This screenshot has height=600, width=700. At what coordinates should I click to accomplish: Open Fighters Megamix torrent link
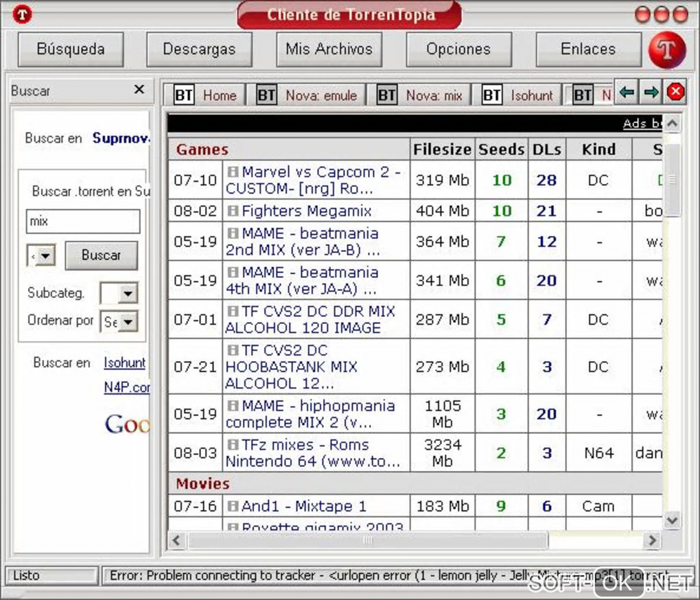click(x=307, y=211)
